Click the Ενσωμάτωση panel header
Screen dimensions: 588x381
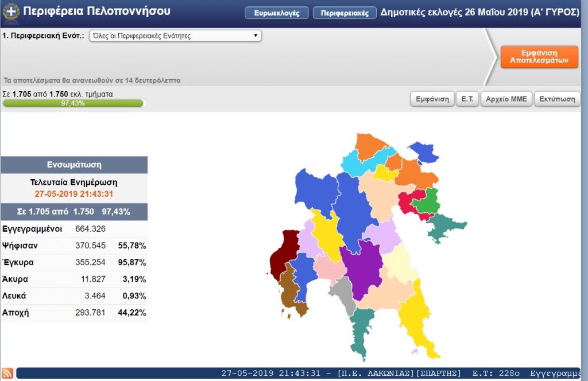coord(73,165)
